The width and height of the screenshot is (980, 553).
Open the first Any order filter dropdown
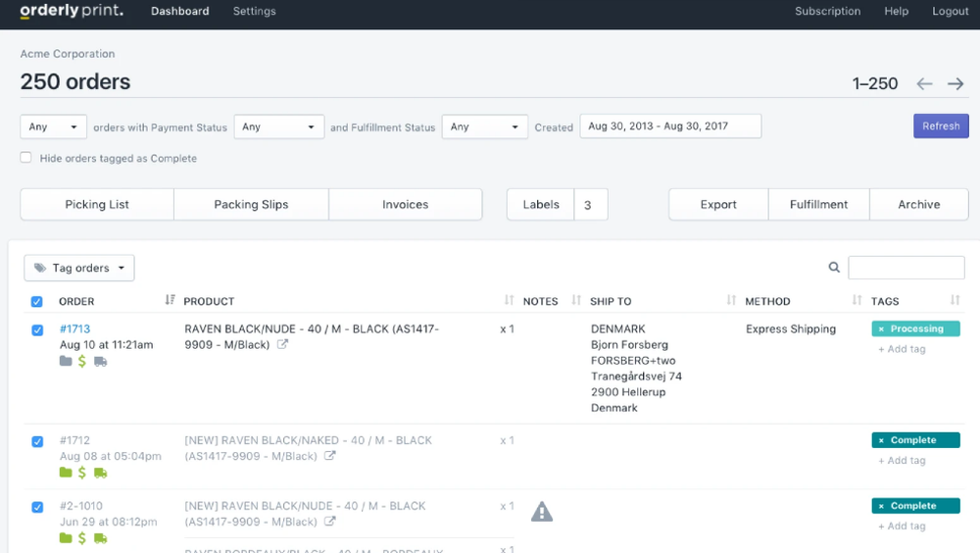[53, 126]
